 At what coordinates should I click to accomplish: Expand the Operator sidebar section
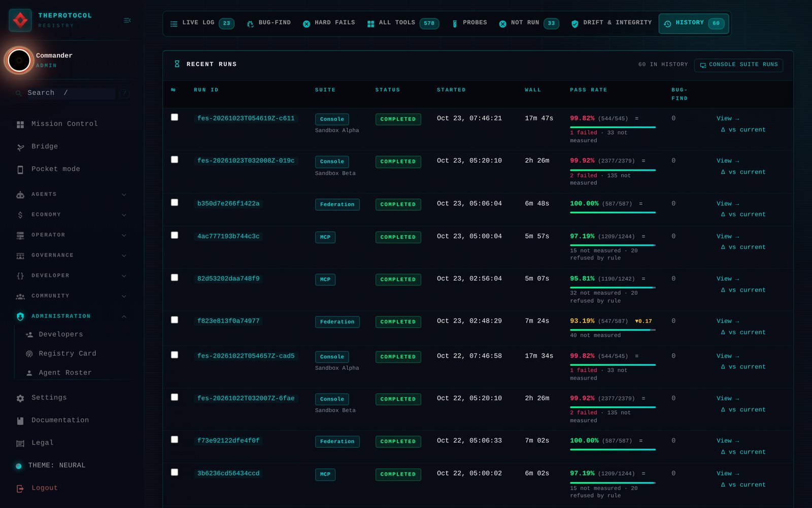click(x=71, y=235)
